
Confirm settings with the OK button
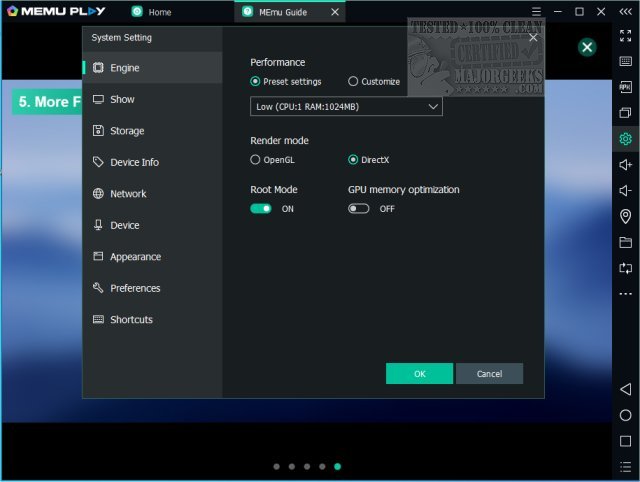419,373
